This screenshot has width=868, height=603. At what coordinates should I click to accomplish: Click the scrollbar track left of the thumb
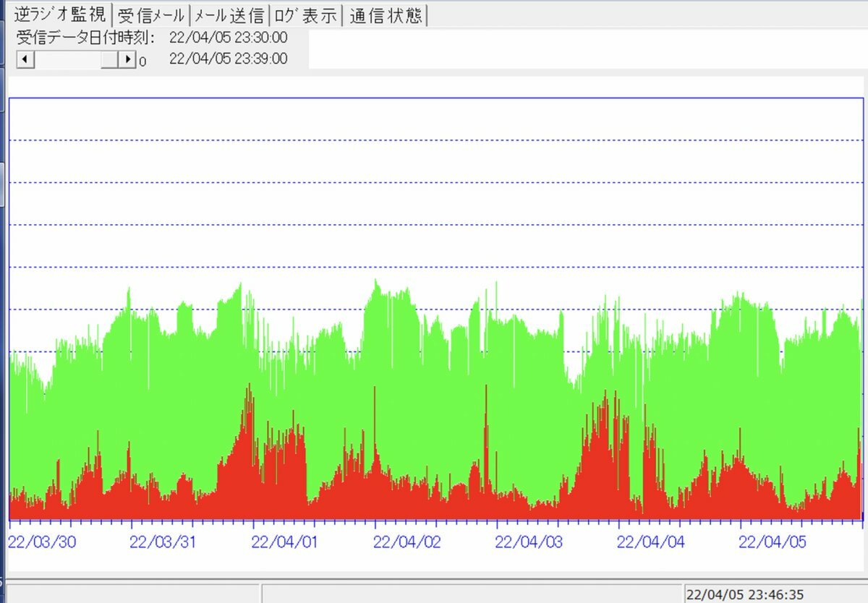pyautogui.click(x=65, y=60)
